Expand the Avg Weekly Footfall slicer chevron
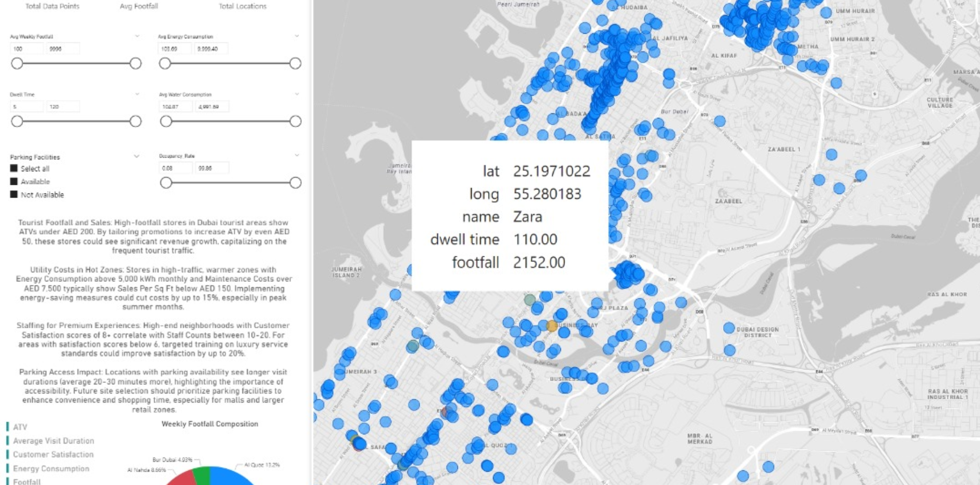 point(137,36)
